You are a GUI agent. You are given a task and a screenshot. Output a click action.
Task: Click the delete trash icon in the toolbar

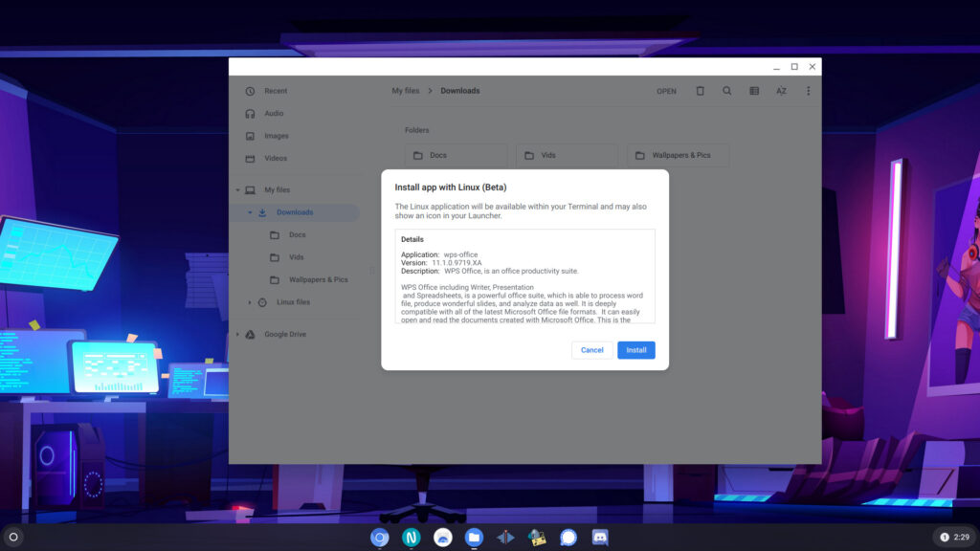pos(700,91)
